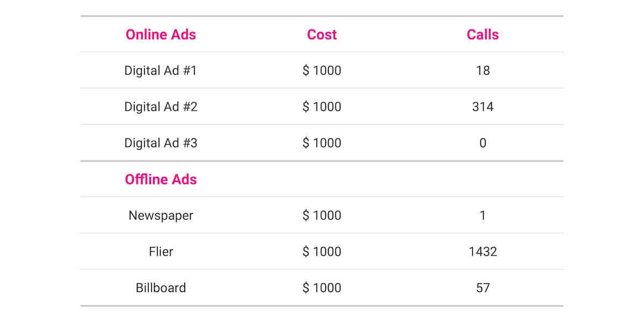Select the Digital Ad #2 row label
The width and height of the screenshot is (644, 322).
point(160,107)
